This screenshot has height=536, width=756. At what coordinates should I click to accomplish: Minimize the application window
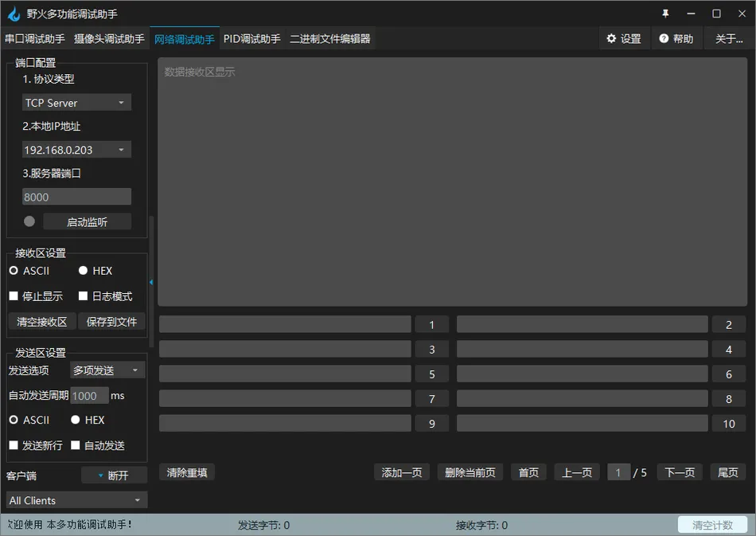click(691, 14)
